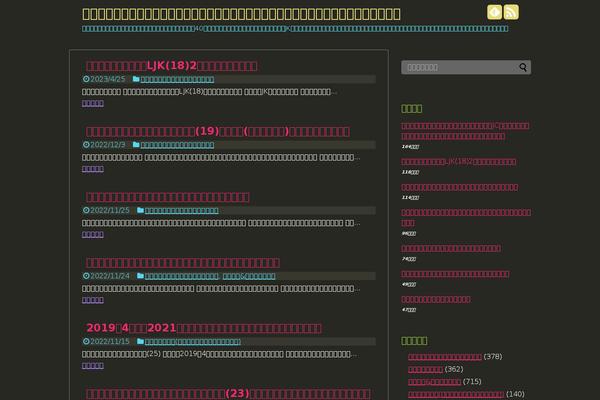Open the popular post link with 74 views
Screen dimensions: 600x400
[x=451, y=248]
